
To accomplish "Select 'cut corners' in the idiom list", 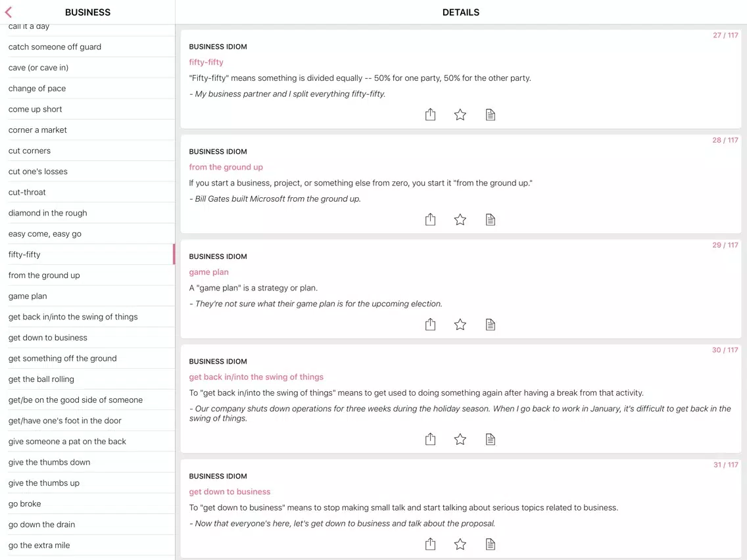I will (30, 151).
